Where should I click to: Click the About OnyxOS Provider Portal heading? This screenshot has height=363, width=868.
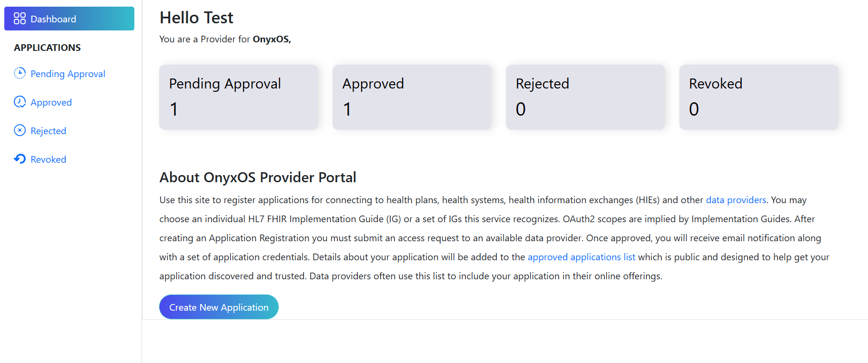point(258,177)
